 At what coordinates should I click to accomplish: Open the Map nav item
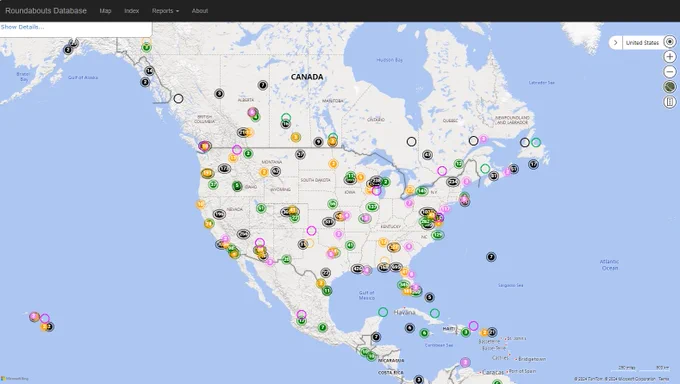tap(105, 11)
